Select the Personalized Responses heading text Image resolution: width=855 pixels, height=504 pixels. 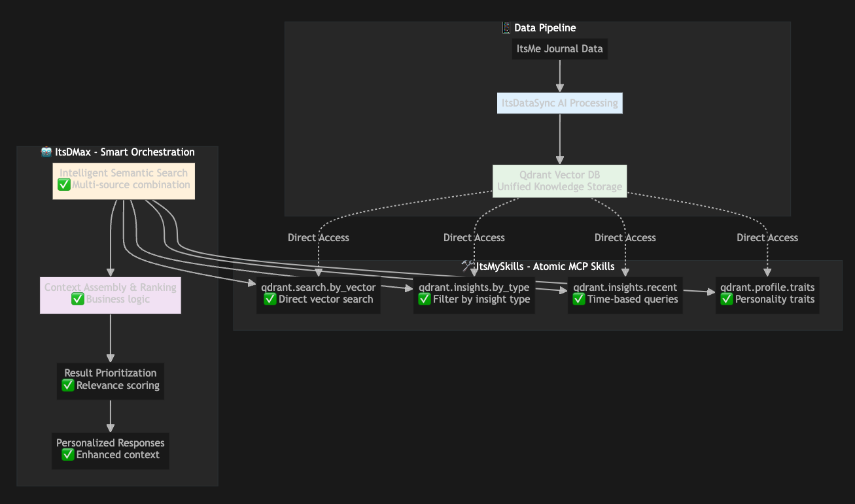111,443
